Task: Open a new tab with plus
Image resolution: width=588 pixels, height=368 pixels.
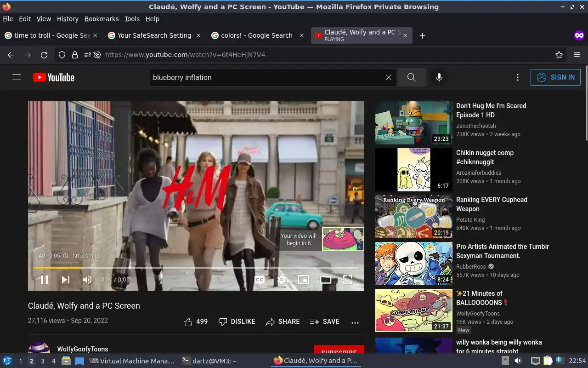Action: [422, 35]
